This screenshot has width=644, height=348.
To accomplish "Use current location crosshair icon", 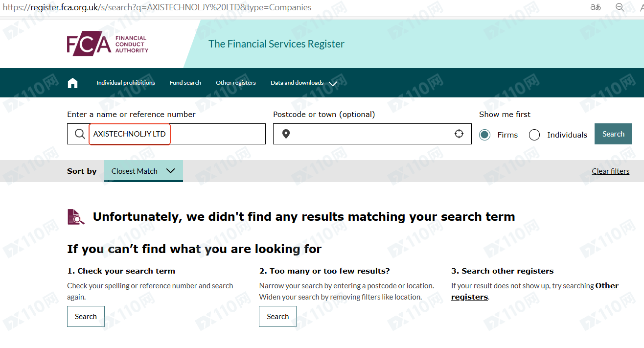I will click(459, 134).
